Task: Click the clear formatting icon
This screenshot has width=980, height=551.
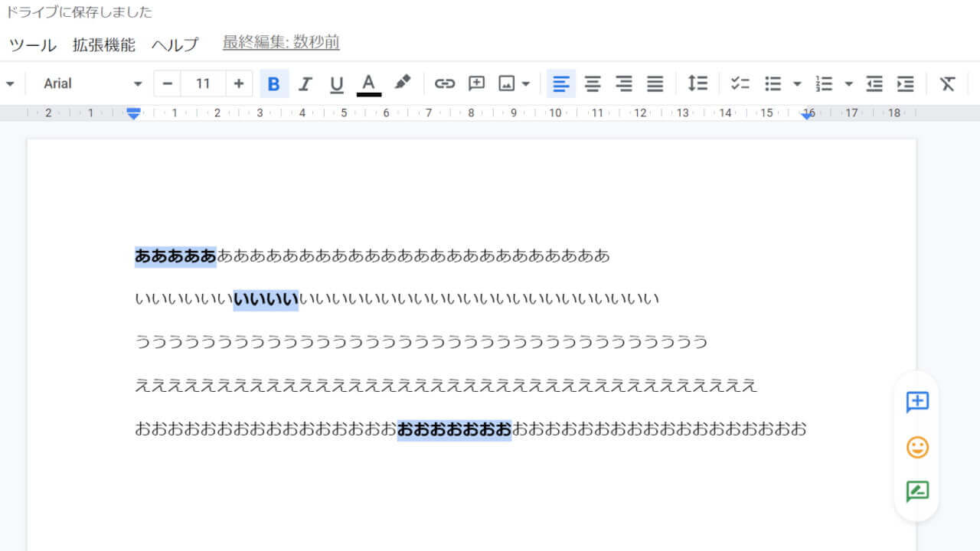Action: pyautogui.click(x=947, y=83)
